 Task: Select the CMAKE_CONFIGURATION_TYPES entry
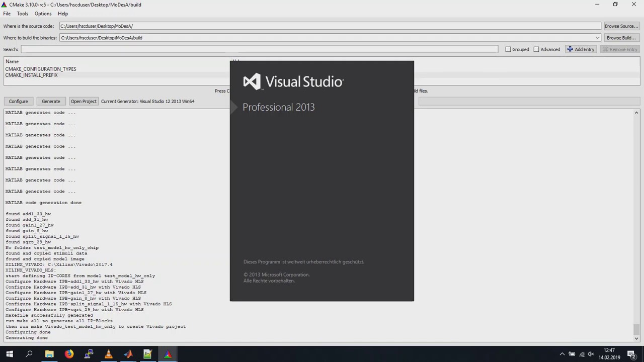41,69
